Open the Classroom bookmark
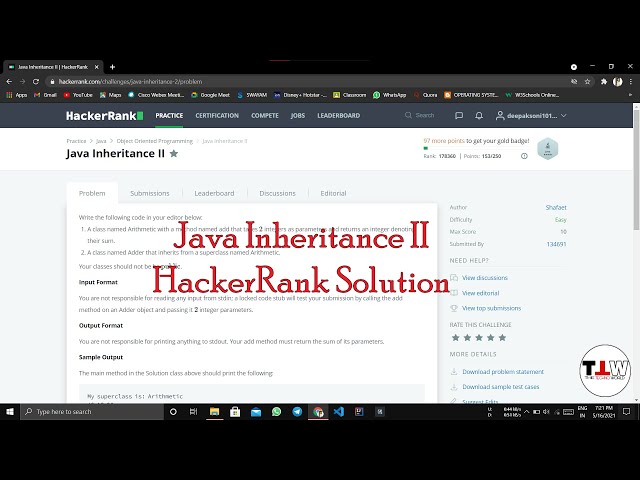 (x=350, y=95)
